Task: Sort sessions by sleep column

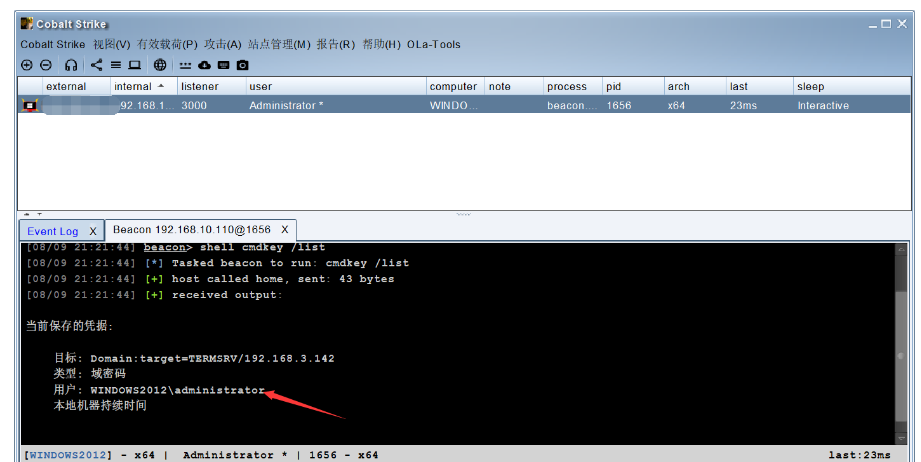Action: (852, 86)
